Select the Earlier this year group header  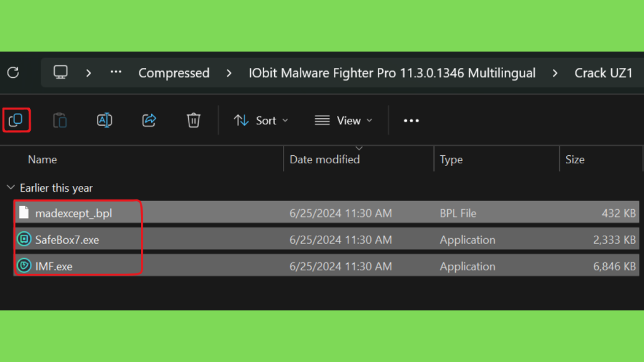pyautogui.click(x=56, y=188)
